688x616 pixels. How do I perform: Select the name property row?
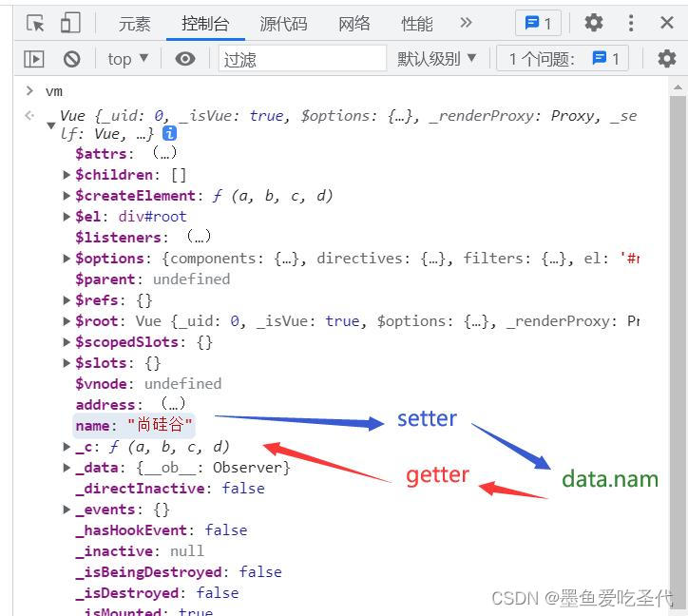(x=134, y=425)
